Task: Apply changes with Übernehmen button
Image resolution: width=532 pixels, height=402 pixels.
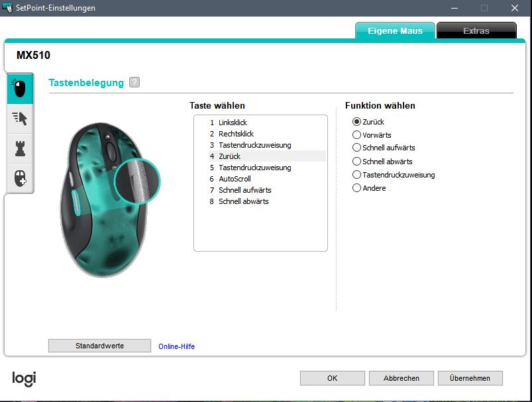Action: coord(470,378)
